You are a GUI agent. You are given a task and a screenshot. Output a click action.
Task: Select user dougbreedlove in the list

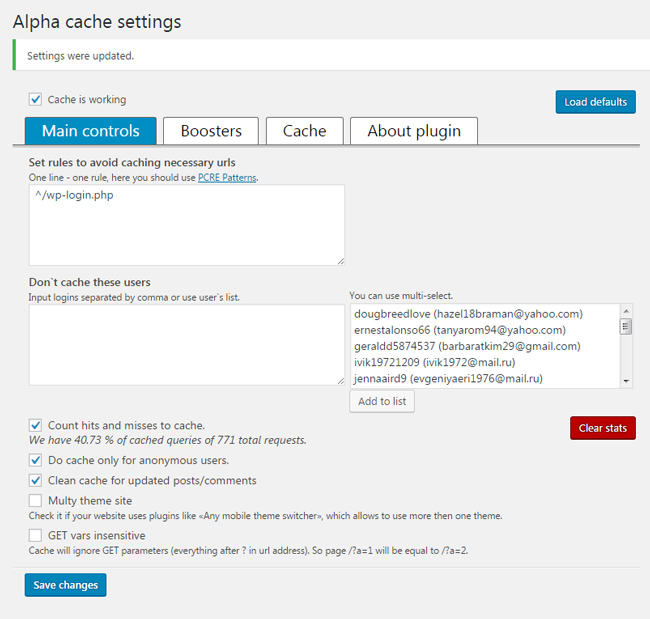pos(468,314)
